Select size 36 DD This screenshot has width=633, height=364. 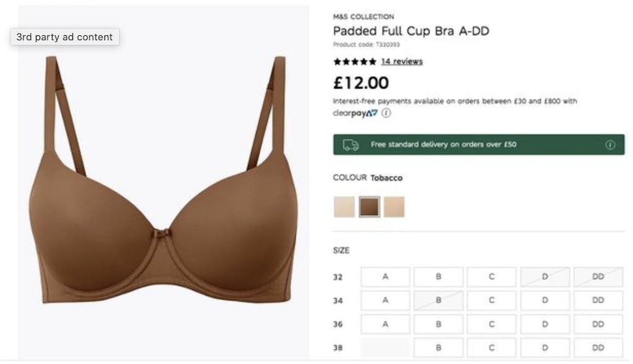(598, 324)
